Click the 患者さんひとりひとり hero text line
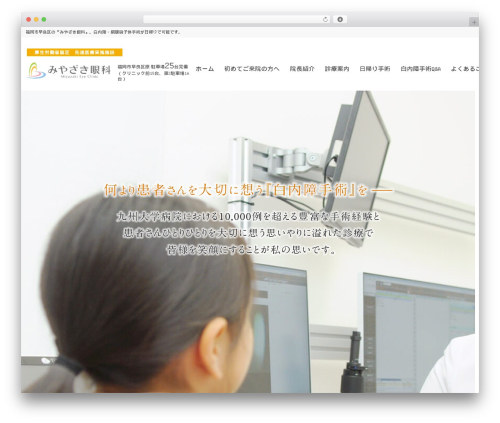The height and width of the screenshot is (423, 500). tap(248, 233)
